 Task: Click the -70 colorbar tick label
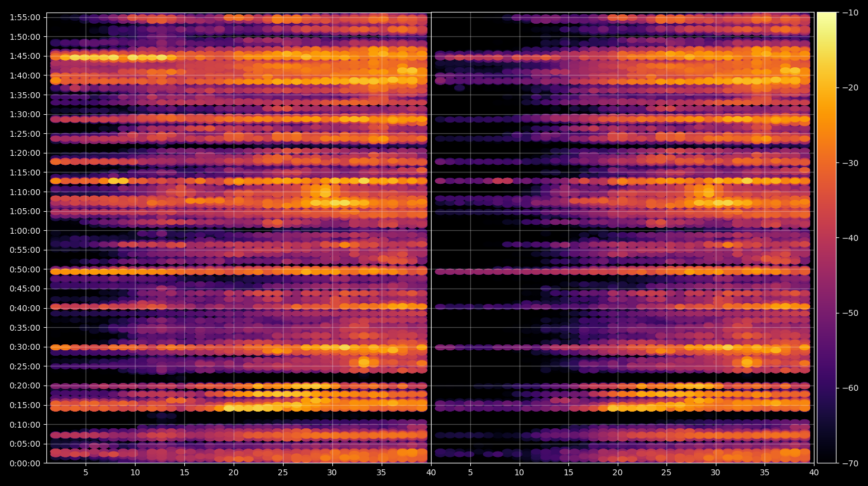click(850, 463)
